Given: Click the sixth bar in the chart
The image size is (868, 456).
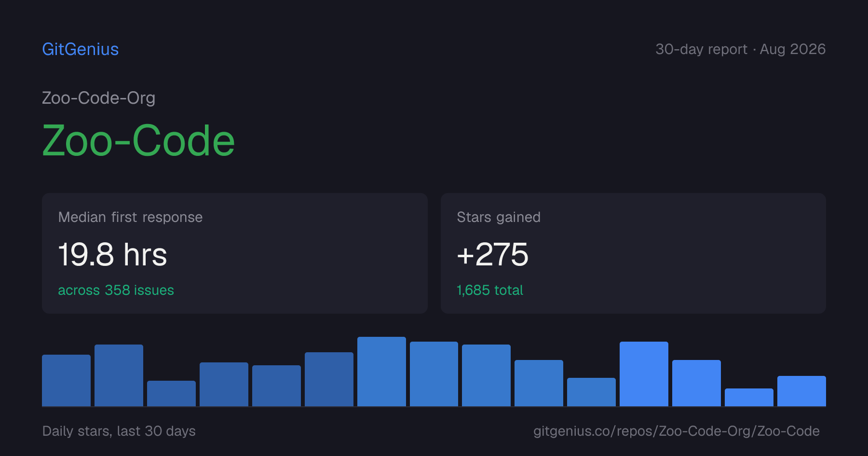Looking at the screenshot, I should tap(329, 379).
